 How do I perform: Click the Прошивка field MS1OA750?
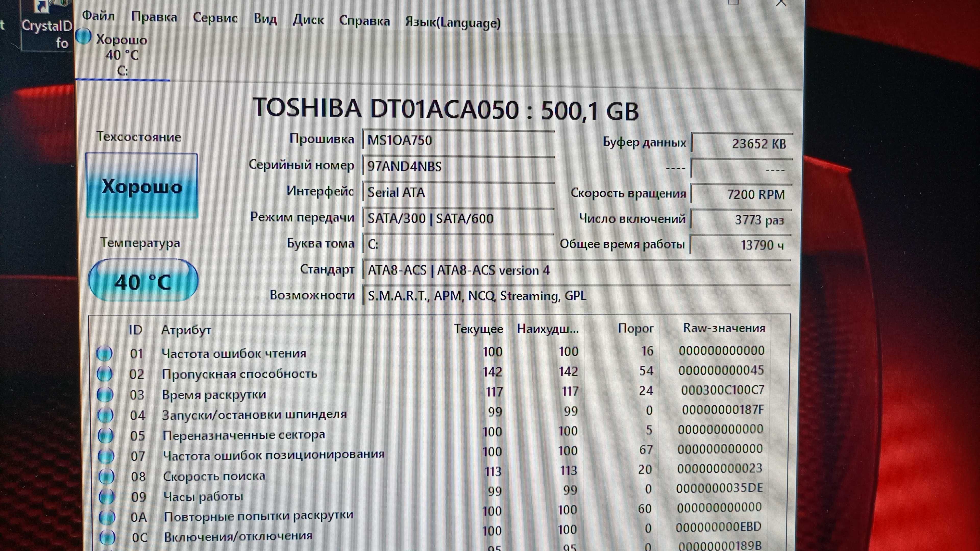458,140
